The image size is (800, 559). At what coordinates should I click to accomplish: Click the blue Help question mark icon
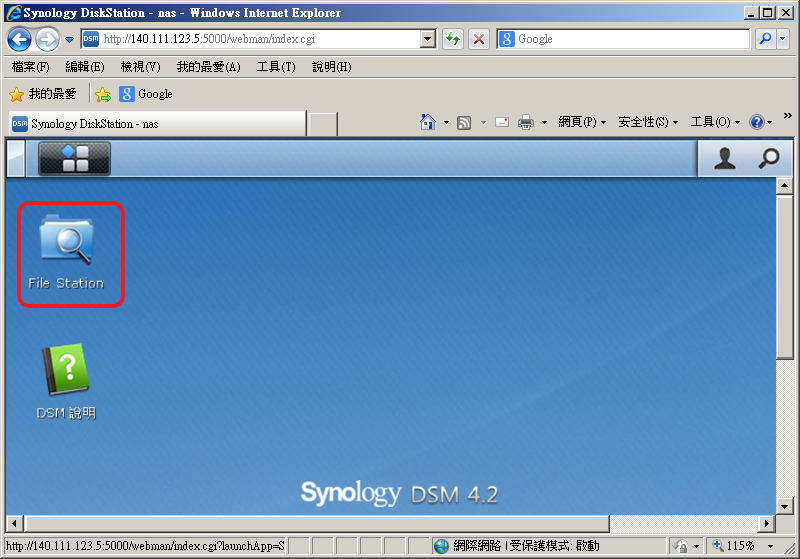pos(757,122)
